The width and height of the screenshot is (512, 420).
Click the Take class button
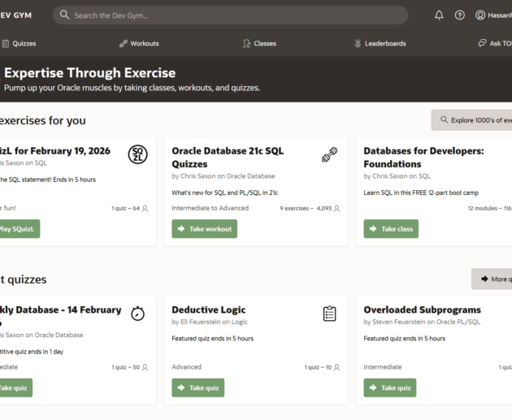coord(391,229)
